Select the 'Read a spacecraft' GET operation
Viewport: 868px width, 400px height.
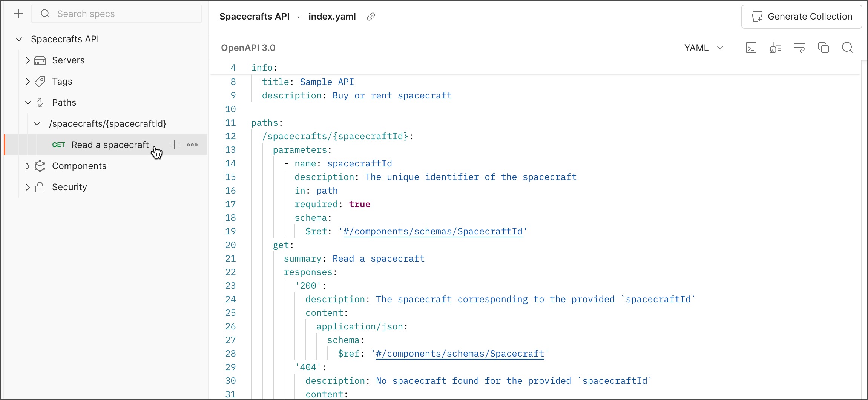point(109,145)
